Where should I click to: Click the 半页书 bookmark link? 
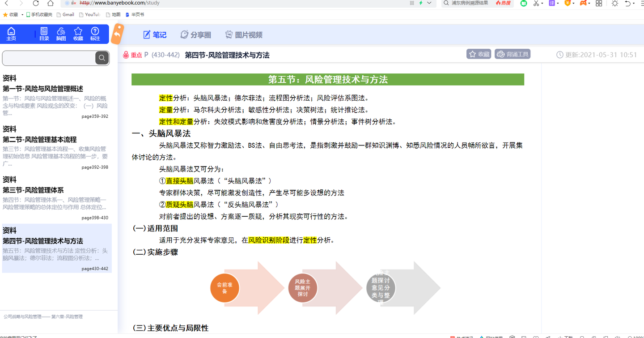pos(137,14)
